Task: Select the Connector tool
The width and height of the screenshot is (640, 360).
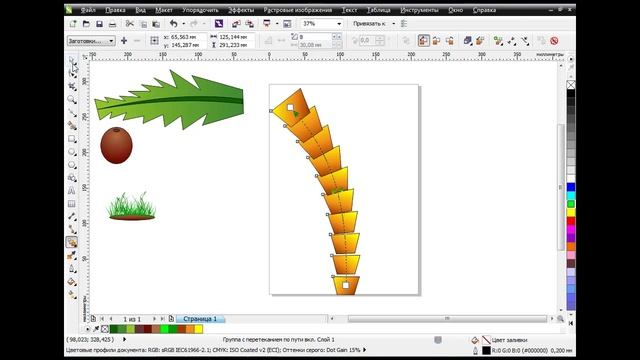Action: tap(72, 229)
